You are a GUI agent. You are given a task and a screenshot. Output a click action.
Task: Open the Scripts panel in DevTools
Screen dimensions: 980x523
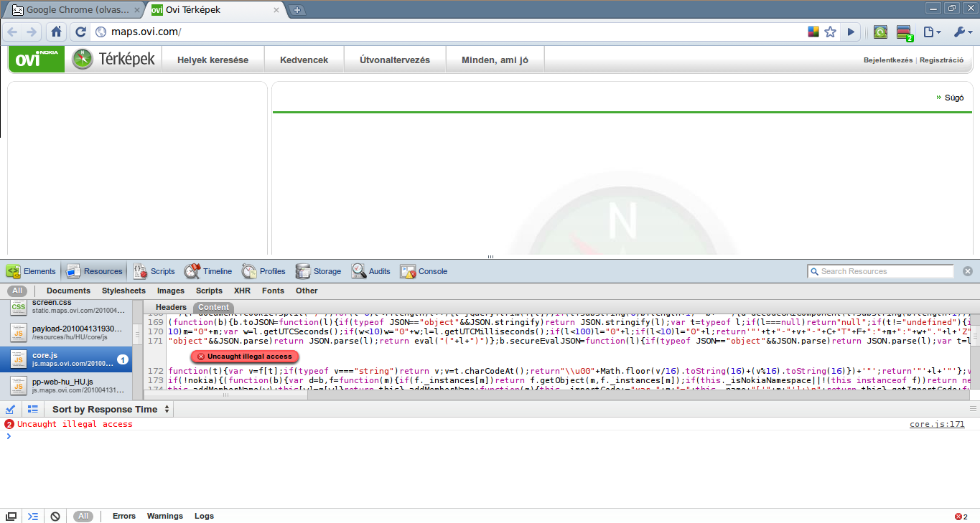point(154,271)
